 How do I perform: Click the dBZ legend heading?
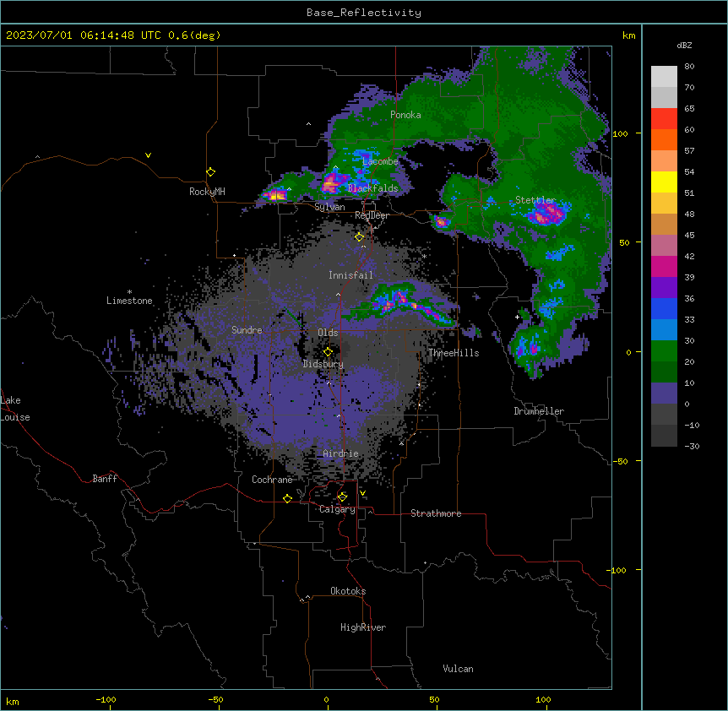684,45
